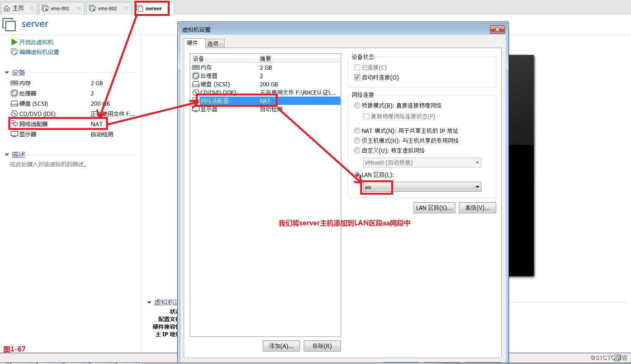Select NAT 模式(N) radio button
Screen dimensions: 631x364
pyautogui.click(x=357, y=131)
